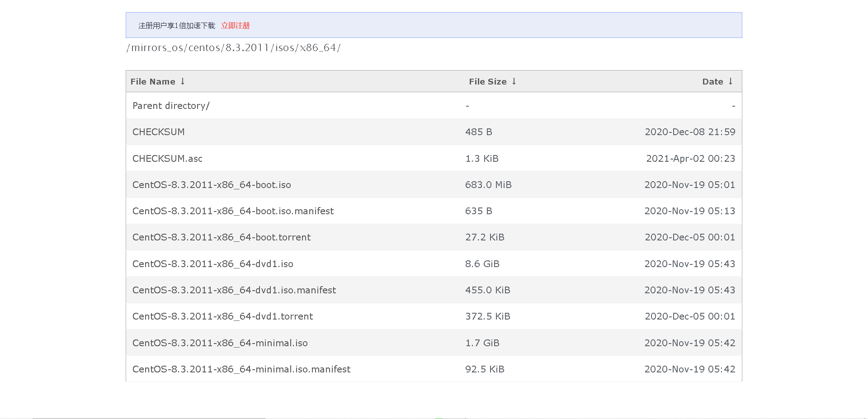Open the minimal.iso.manifest file

[241, 369]
